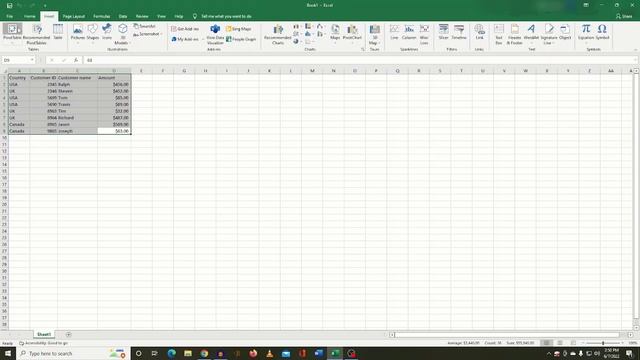Screen dimensions: 640x360
Task: Switch to Normal view in status bar
Action: [x=547, y=343]
